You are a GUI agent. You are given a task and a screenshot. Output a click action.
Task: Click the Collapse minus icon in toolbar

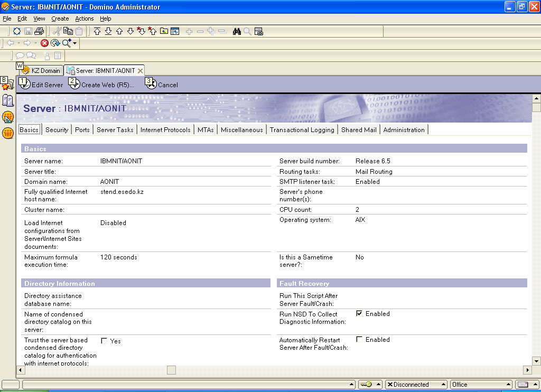click(200, 32)
